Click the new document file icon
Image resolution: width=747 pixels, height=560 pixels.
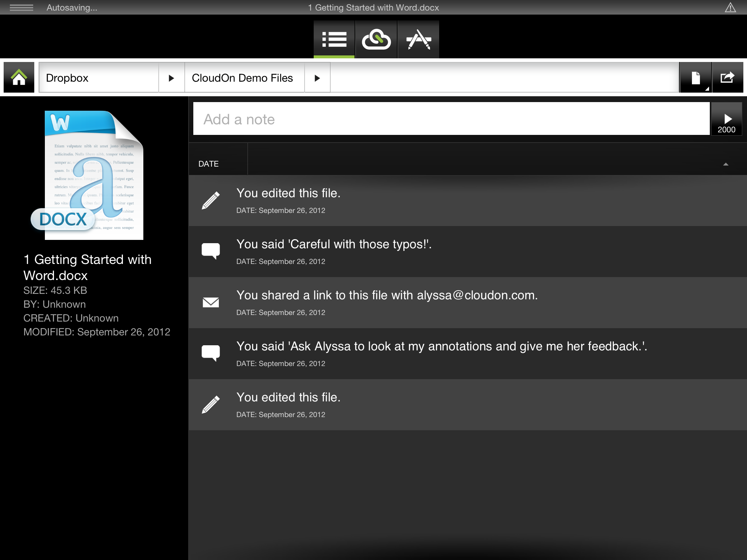coord(696,78)
